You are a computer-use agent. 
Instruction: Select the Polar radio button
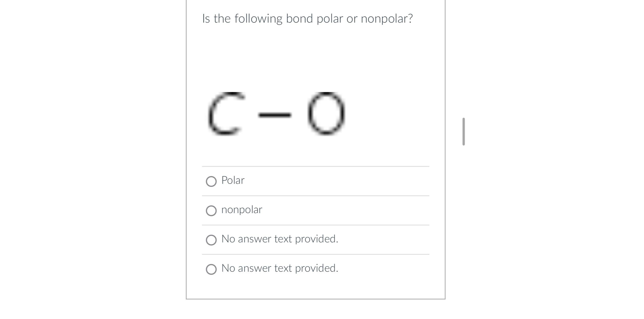click(x=211, y=181)
